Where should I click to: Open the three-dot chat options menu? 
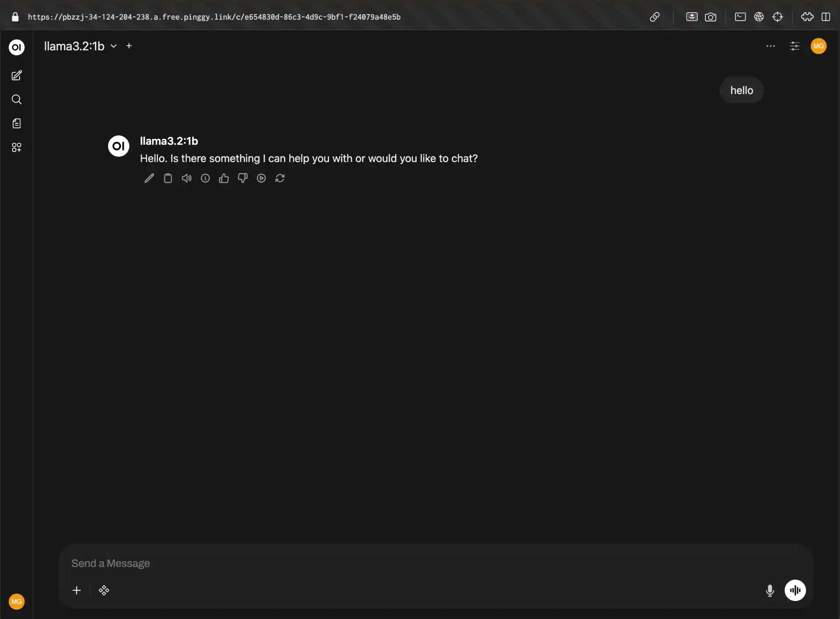pos(770,46)
